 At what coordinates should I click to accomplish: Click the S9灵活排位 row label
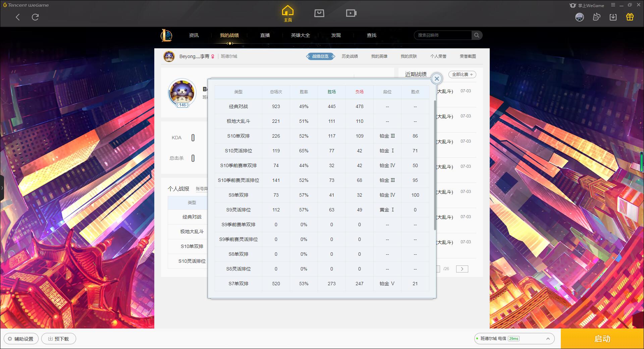pos(238,210)
